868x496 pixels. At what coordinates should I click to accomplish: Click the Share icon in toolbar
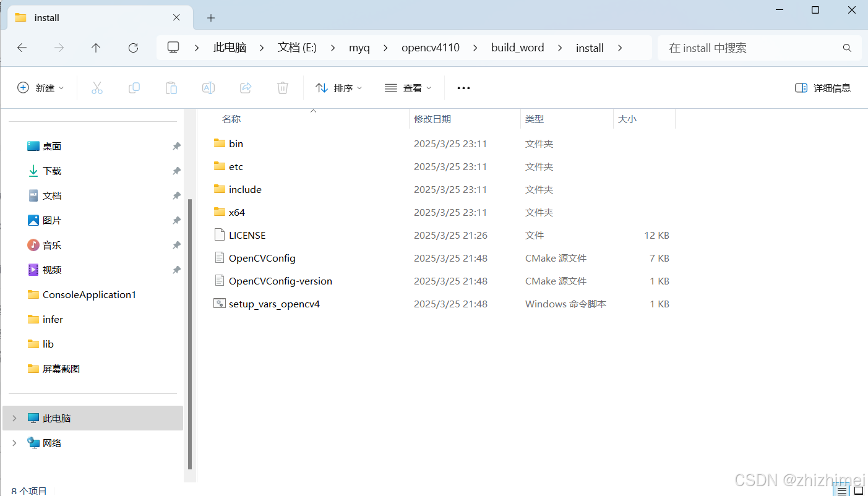[x=246, y=88]
